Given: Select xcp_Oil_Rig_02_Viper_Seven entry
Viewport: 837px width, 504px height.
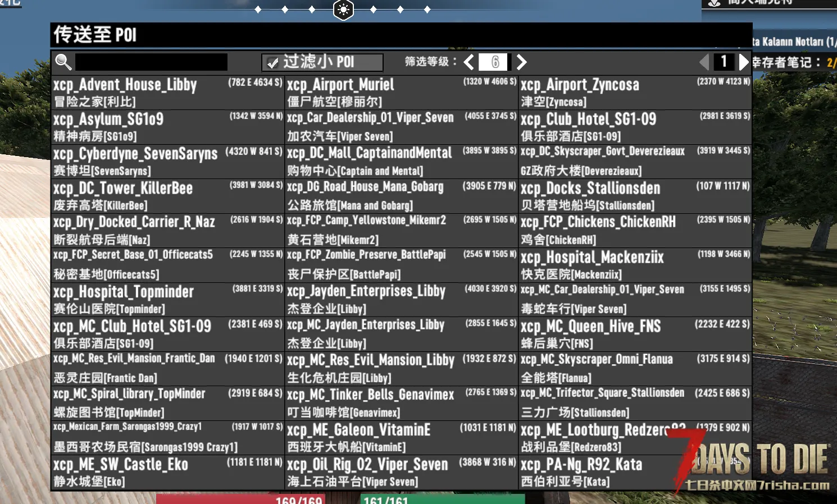Looking at the screenshot, I should point(402,473).
